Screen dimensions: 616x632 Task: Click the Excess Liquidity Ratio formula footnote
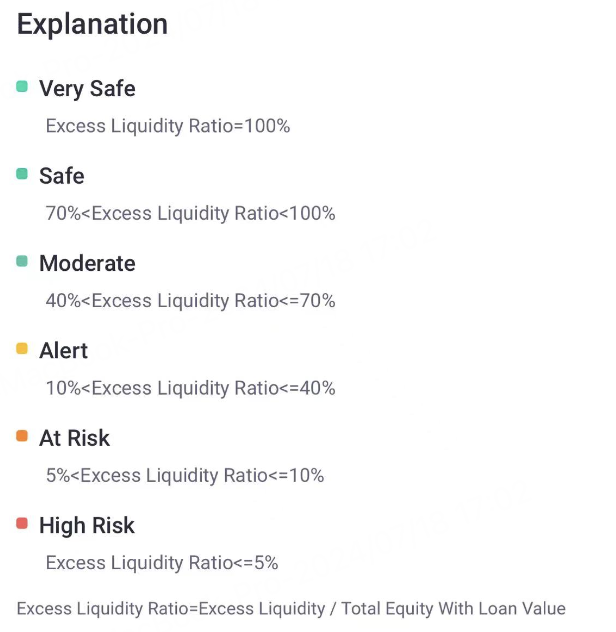pyautogui.click(x=291, y=608)
